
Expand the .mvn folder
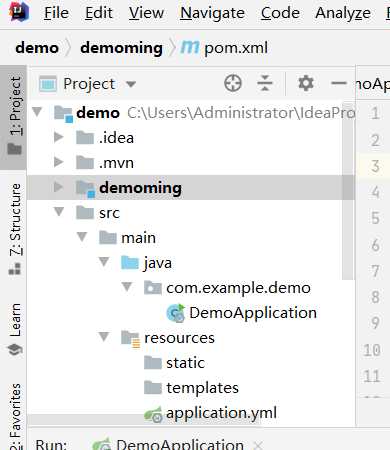tap(59, 162)
